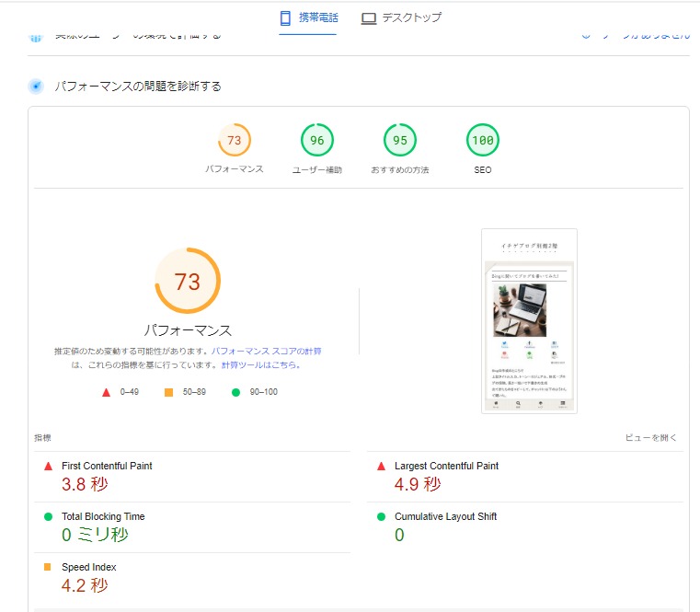Select the おすすめの方法 95 score gauge
The image size is (700, 612).
click(400, 141)
